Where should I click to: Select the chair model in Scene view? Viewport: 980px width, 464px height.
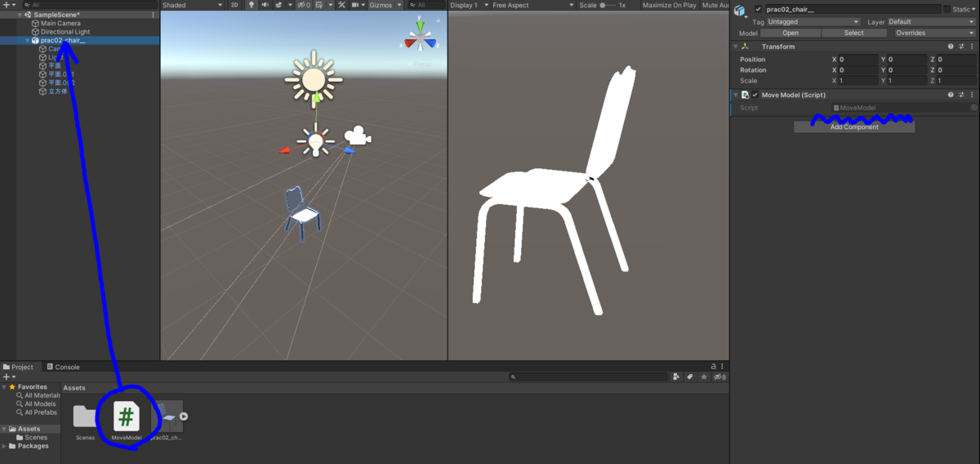pos(302,213)
